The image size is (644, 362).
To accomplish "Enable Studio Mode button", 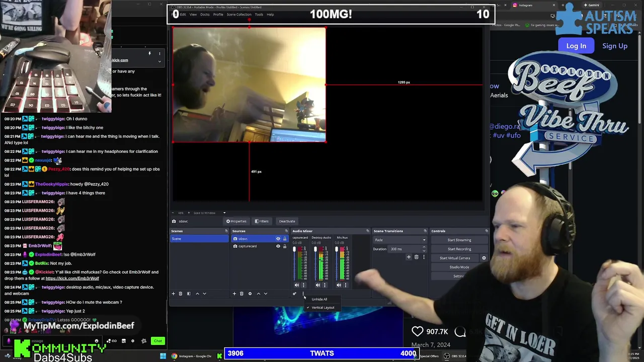I will coord(459,267).
